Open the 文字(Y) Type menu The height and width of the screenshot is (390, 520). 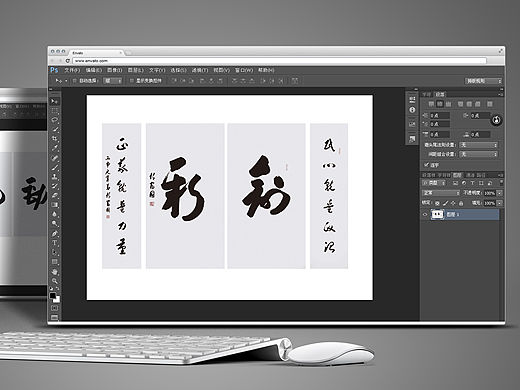pos(157,70)
